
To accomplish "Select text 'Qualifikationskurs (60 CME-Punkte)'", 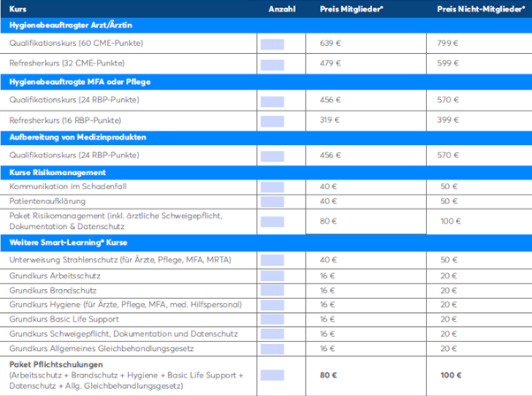I will coord(76,43).
